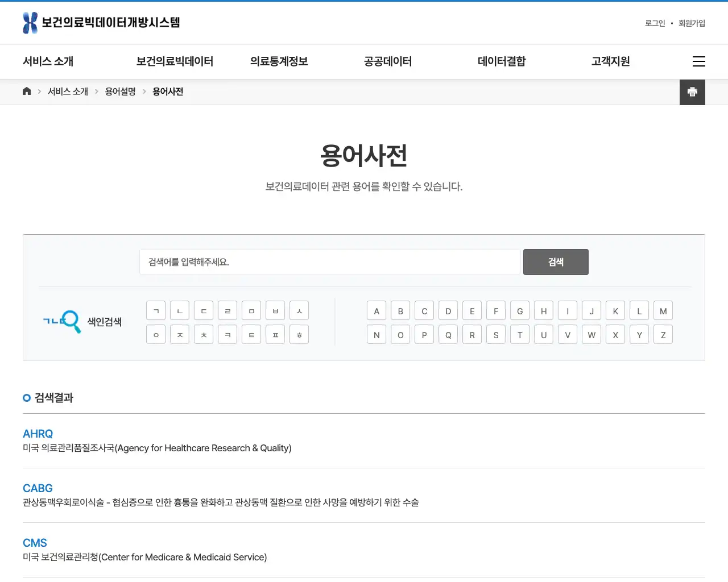Select index button ㅊ

[204, 335]
